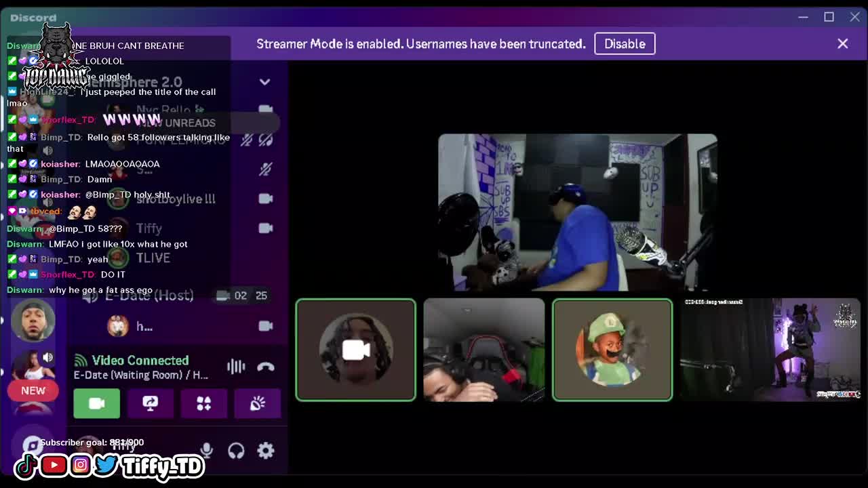Screen dimensions: 868x488
Task: Toggle deafen headphones icon
Action: tap(236, 451)
